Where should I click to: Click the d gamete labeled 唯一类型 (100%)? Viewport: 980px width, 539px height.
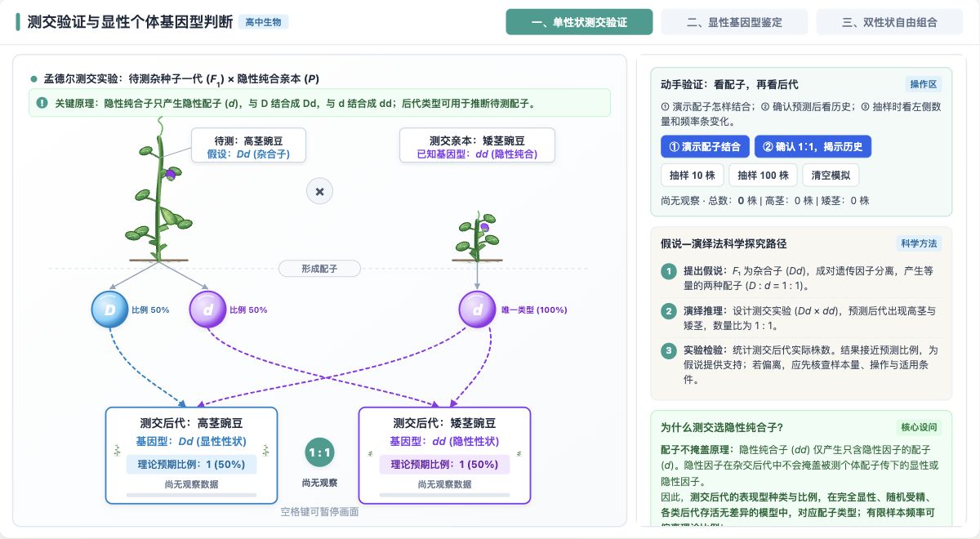(477, 310)
